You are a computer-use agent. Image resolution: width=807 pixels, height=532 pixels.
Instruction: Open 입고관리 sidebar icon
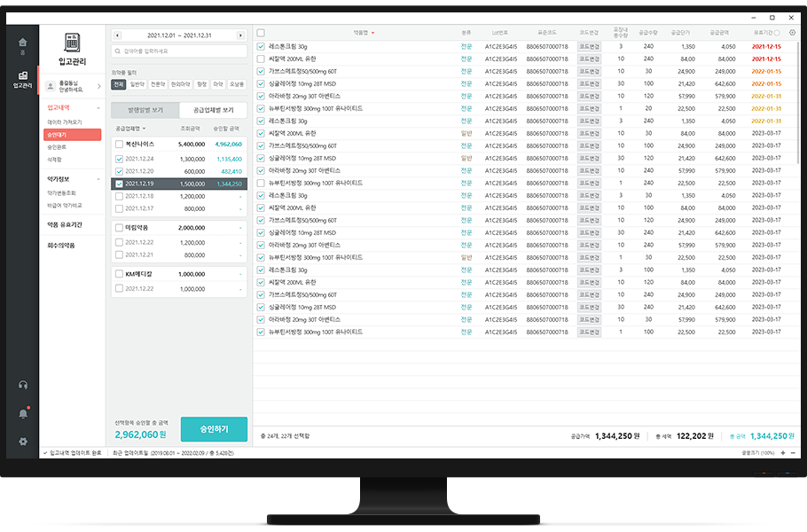tap(23, 79)
